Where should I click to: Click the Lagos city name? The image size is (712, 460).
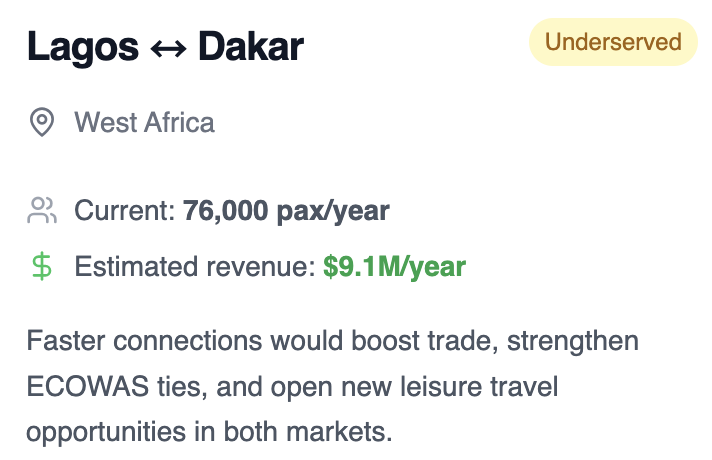[83, 47]
